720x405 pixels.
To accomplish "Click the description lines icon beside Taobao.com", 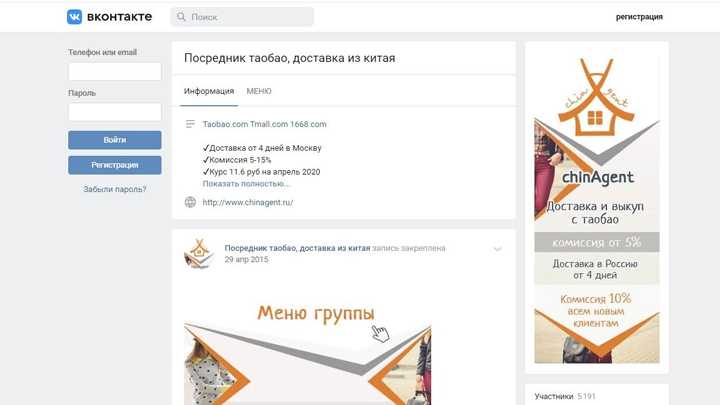I will pyautogui.click(x=190, y=124).
